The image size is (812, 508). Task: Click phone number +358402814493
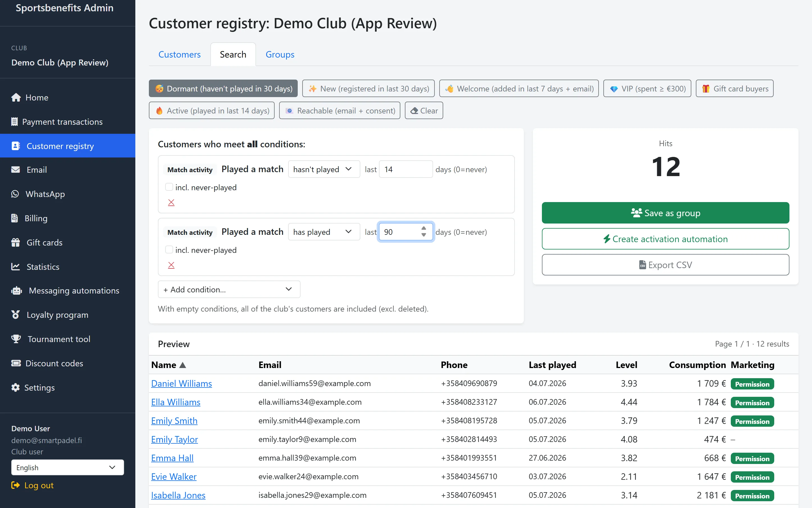tap(469, 439)
